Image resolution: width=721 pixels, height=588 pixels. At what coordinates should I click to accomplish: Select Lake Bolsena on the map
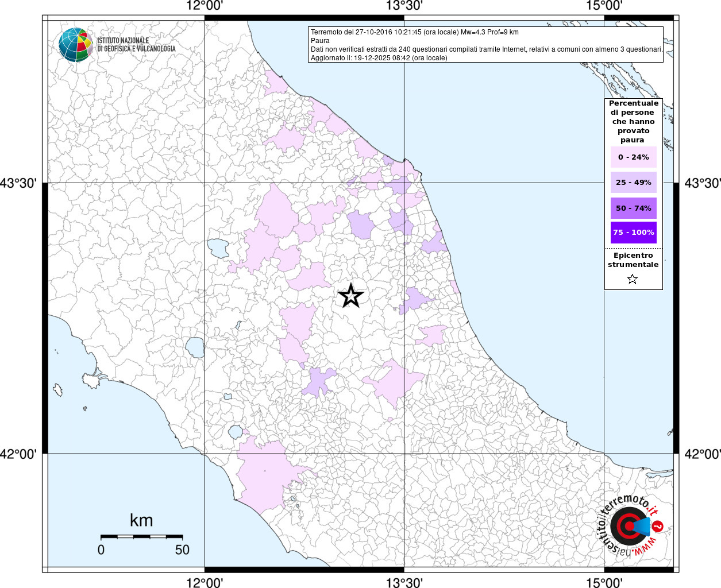coord(195,347)
